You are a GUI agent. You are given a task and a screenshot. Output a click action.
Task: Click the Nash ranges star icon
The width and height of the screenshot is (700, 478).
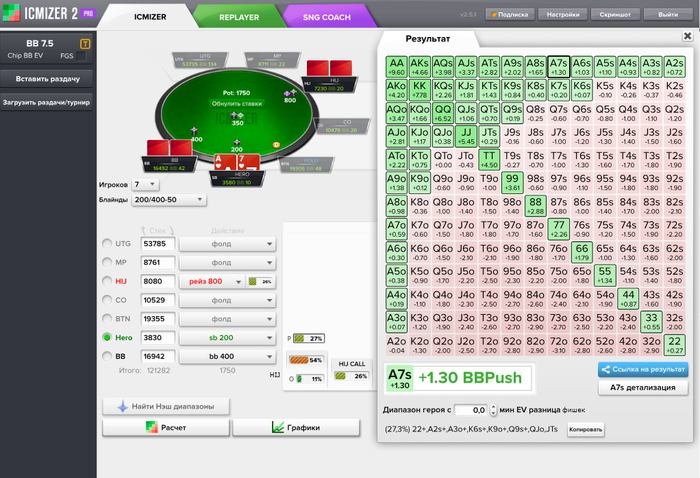click(122, 407)
